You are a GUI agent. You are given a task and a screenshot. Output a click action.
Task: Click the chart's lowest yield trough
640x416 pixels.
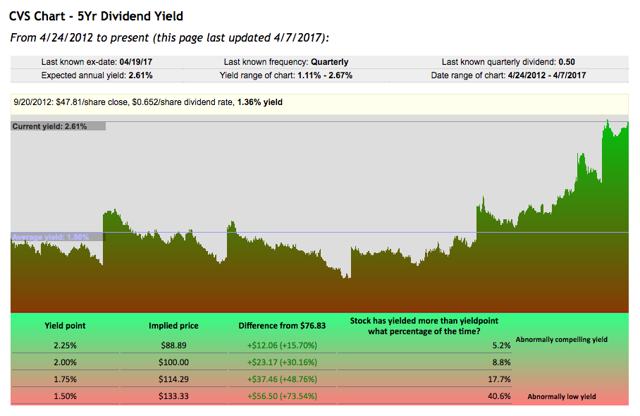[x=347, y=277]
